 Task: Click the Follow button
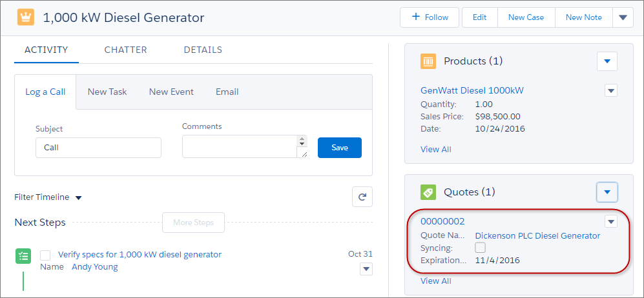(x=430, y=17)
